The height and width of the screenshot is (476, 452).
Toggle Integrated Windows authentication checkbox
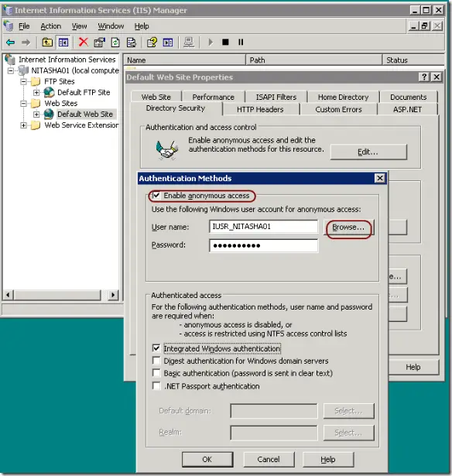coord(156,348)
